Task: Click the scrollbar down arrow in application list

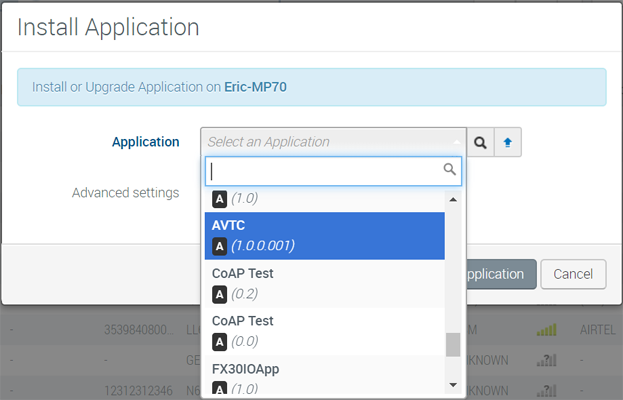Action: coord(453,385)
